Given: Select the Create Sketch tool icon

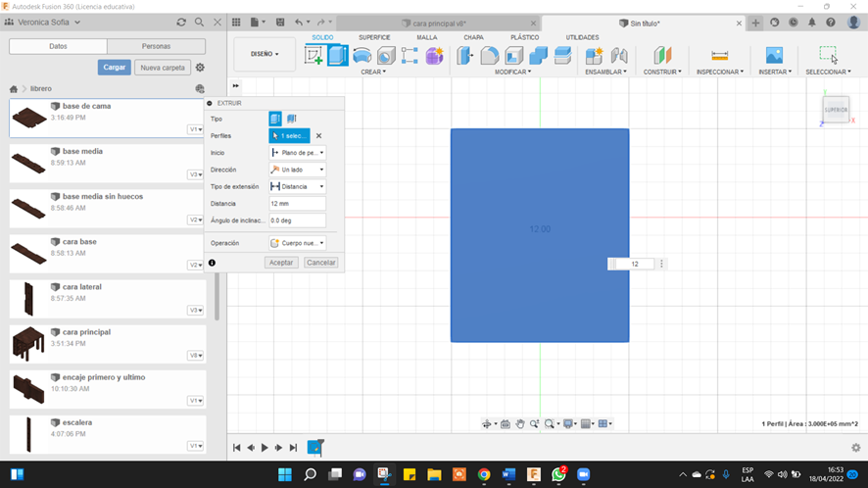Looking at the screenshot, I should pos(313,56).
